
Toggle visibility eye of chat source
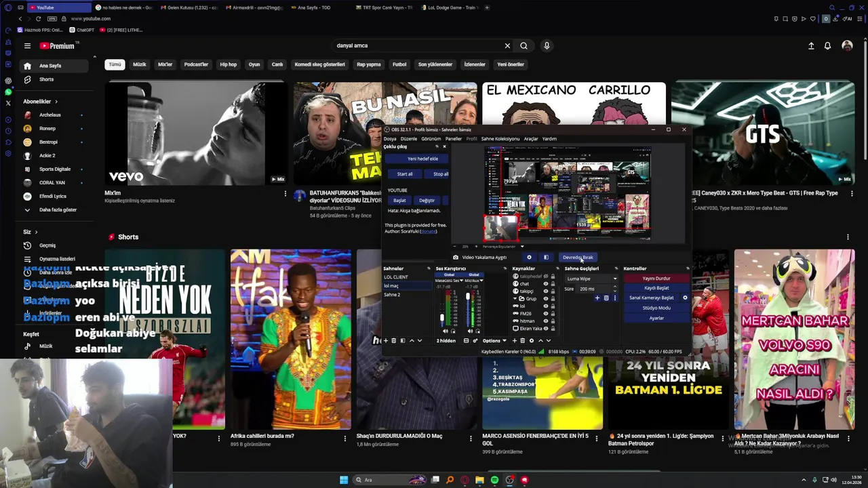tap(546, 283)
